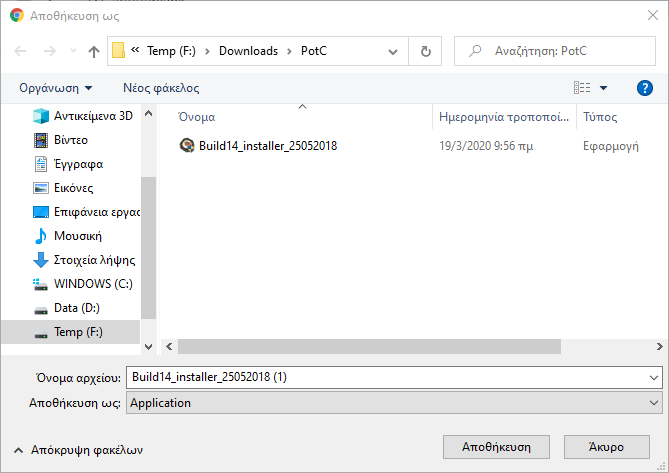The height and width of the screenshot is (473, 669).
Task: Sort by the Τύπος column header
Action: tap(600, 117)
